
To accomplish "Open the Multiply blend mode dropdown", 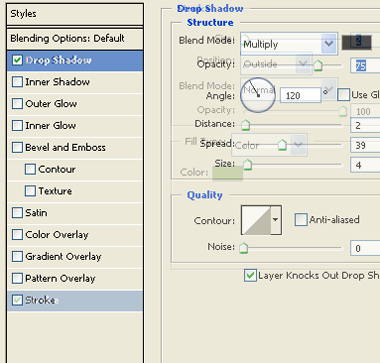I will click(289, 44).
